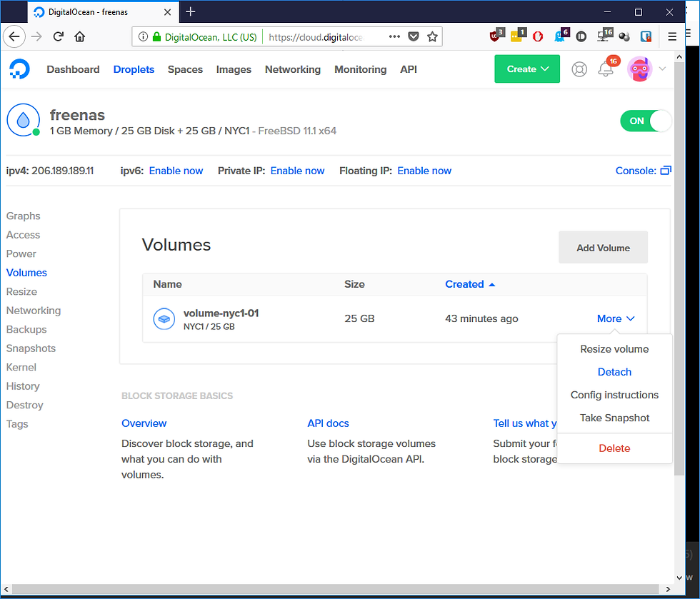Choose Detach from the menu

pos(614,372)
